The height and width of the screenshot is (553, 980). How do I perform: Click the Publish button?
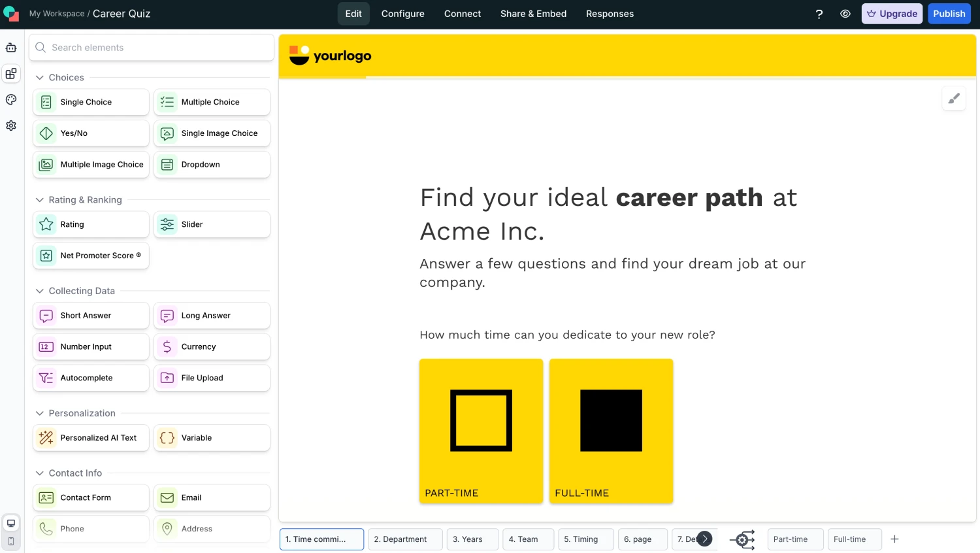click(949, 14)
